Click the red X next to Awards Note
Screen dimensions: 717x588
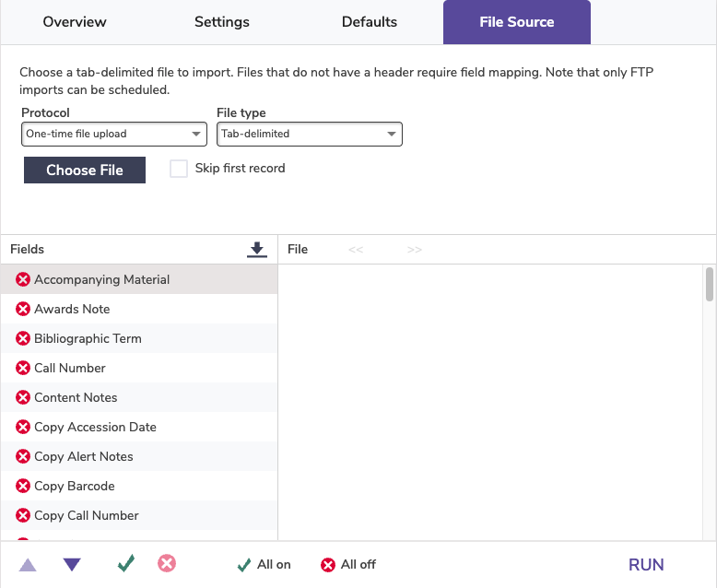[x=23, y=309]
